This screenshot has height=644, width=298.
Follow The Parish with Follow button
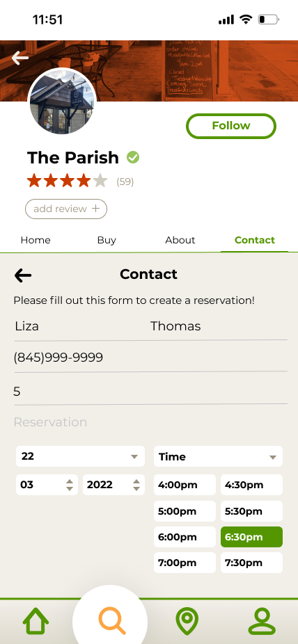(x=231, y=126)
